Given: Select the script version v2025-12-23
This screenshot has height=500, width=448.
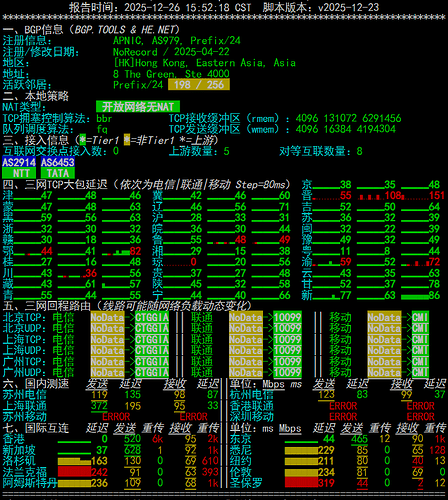Looking at the screenshot, I should (x=349, y=7).
